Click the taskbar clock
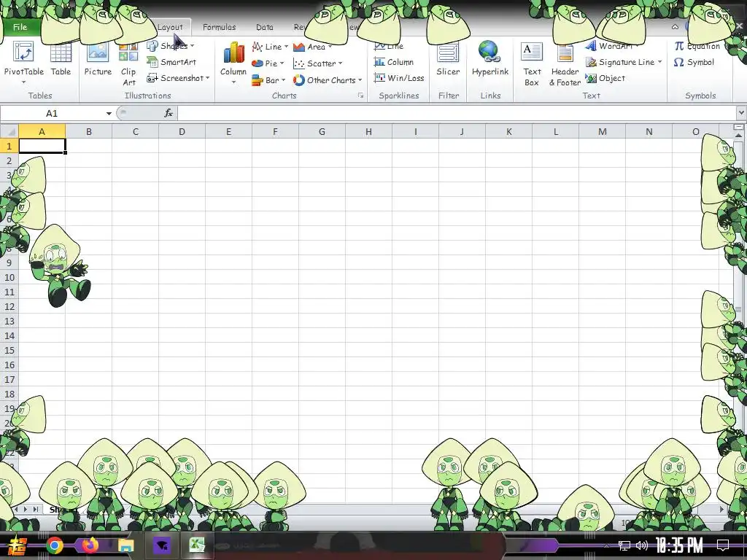This screenshot has width=747, height=560. coord(679,545)
